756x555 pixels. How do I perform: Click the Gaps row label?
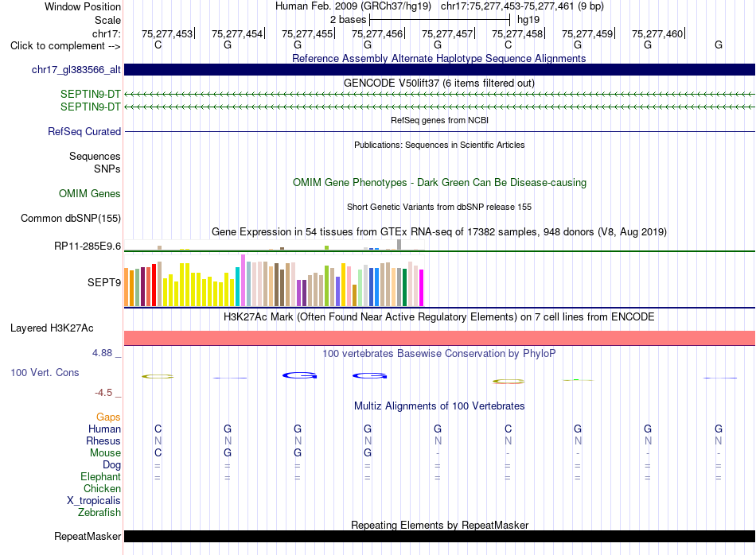(x=108, y=417)
